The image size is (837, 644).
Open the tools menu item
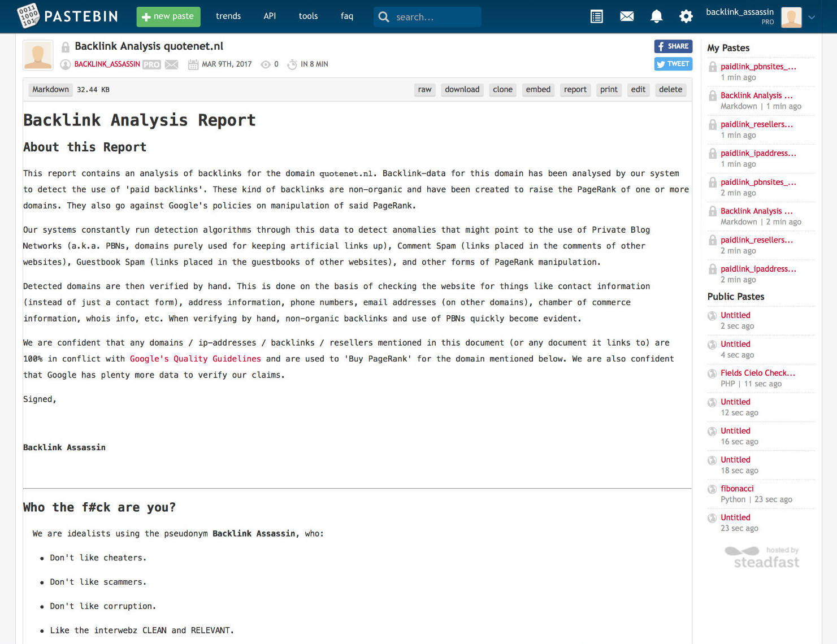308,16
